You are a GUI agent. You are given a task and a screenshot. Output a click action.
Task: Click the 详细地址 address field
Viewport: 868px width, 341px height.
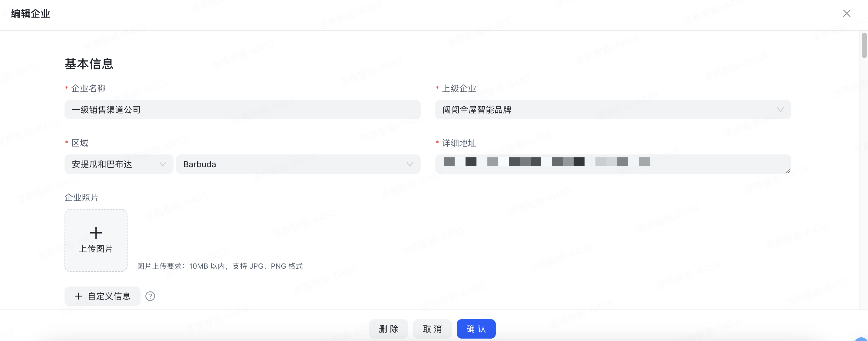(613, 164)
